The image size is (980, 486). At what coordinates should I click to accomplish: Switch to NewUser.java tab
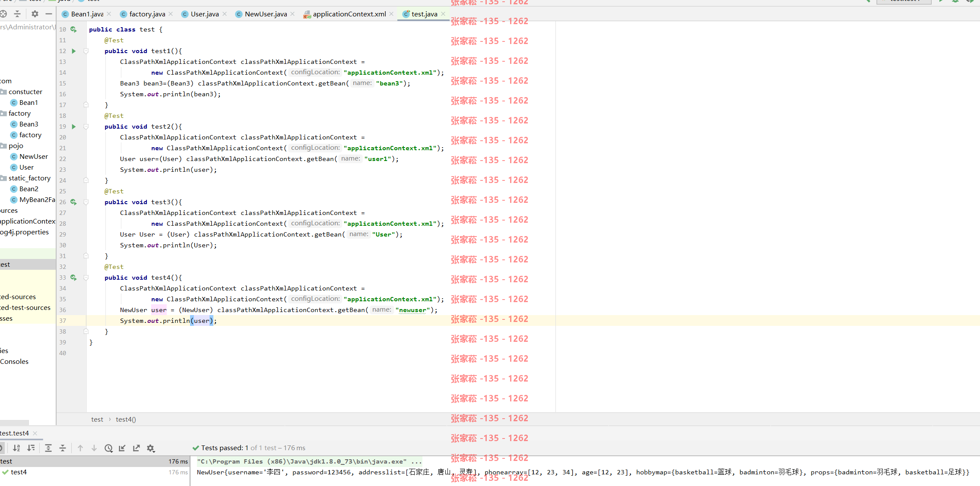point(266,14)
